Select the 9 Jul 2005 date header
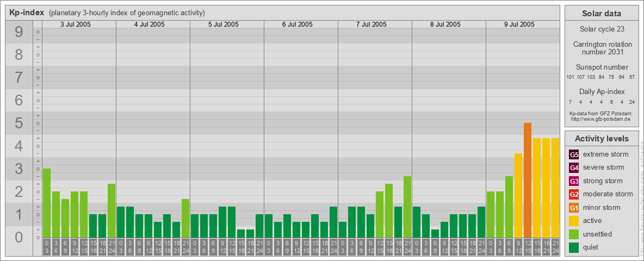Viewport: 644px width, 261px height. coord(519,24)
